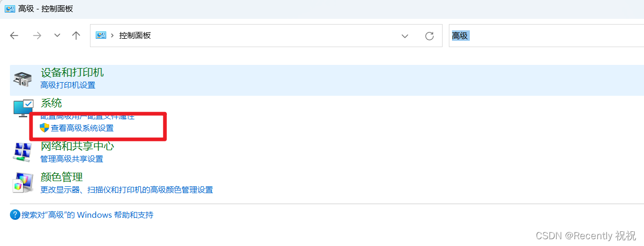Open the 颜色管理 heading link
Viewport: 644px width, 246px height.
(62, 177)
